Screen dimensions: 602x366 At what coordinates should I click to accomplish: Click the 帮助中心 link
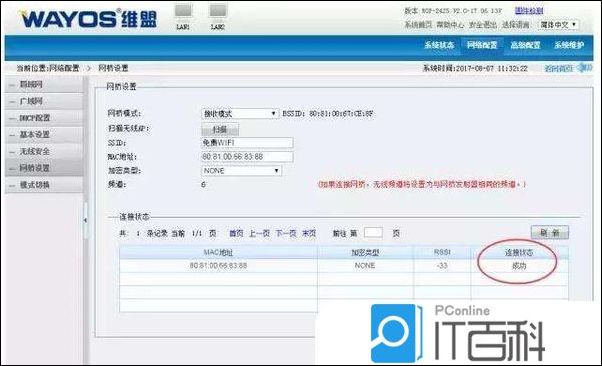pos(450,25)
